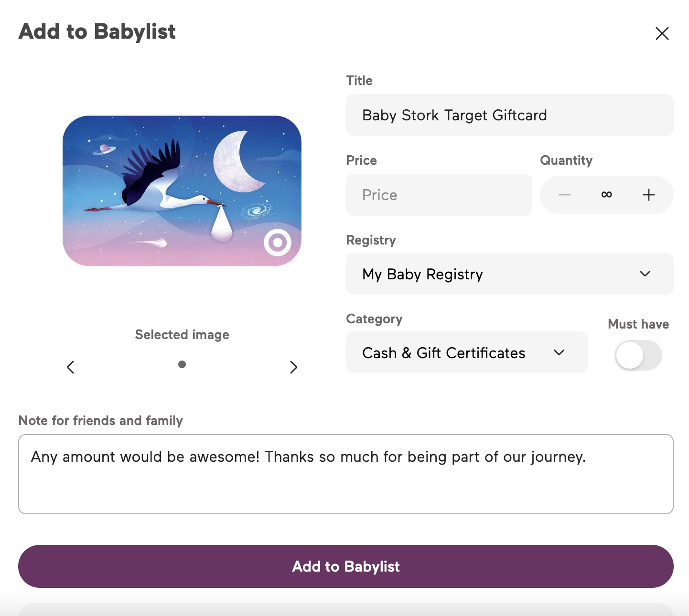Click the chevron in the Registry field
This screenshot has height=616, width=689.
point(645,274)
